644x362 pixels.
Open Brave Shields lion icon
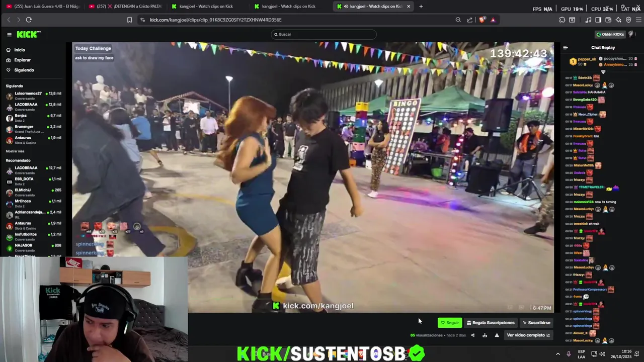(x=482, y=20)
